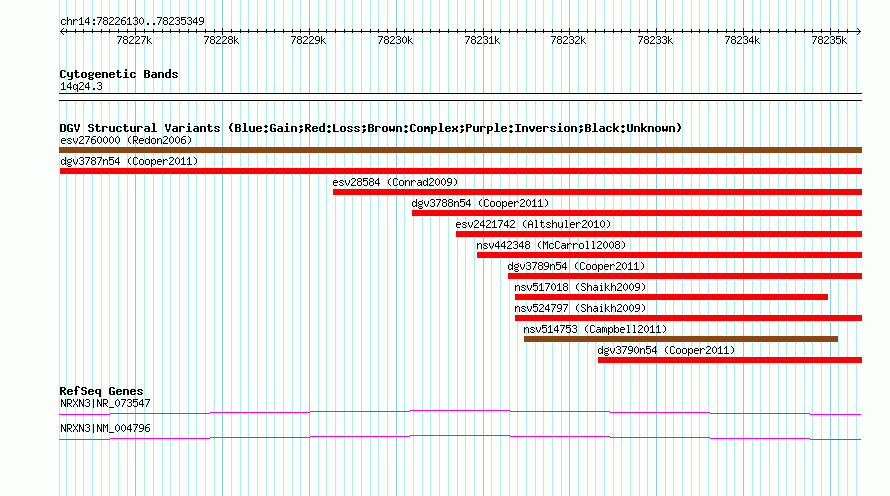The height and width of the screenshot is (496, 890).
Task: Click the 78227k ruler label
Action: point(134,40)
